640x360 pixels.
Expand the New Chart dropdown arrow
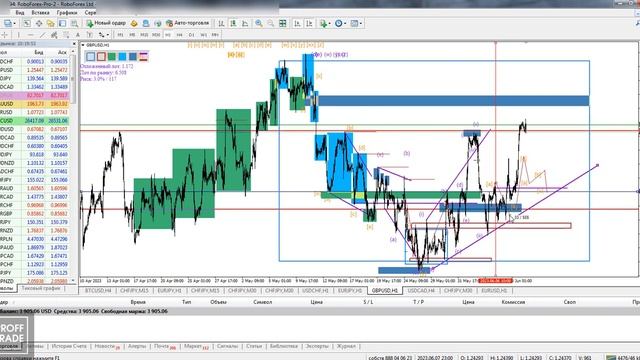pos(15,23)
